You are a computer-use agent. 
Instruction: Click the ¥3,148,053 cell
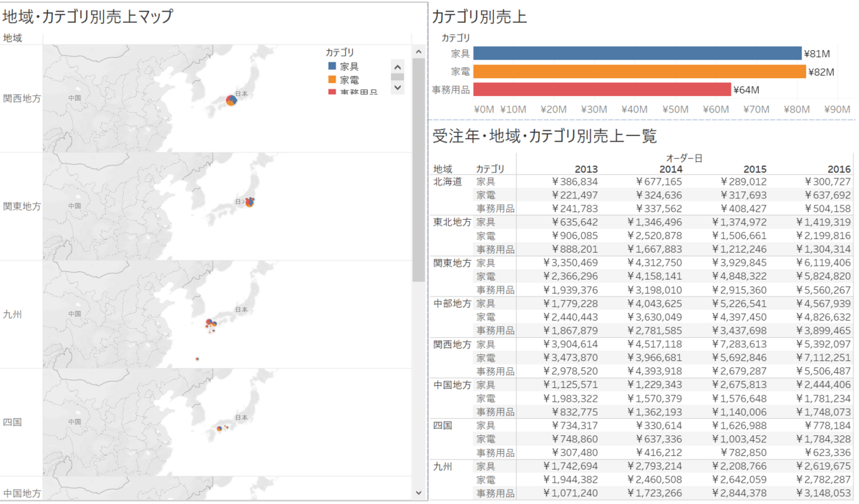tap(823, 493)
